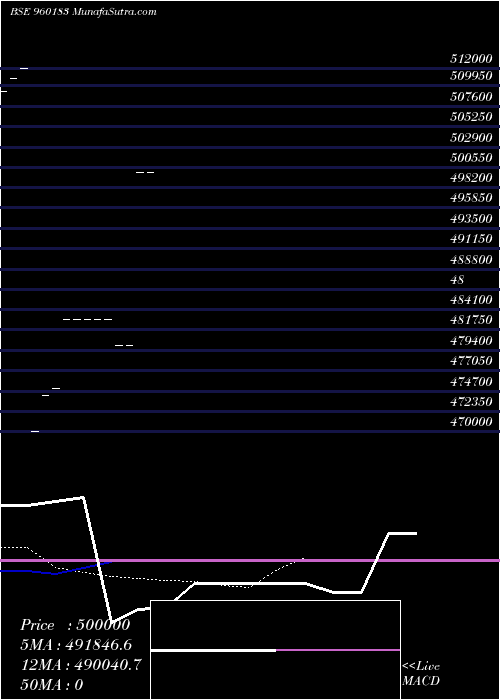
Task: Click the five-dash price marks near 481750
Action: (88, 320)
